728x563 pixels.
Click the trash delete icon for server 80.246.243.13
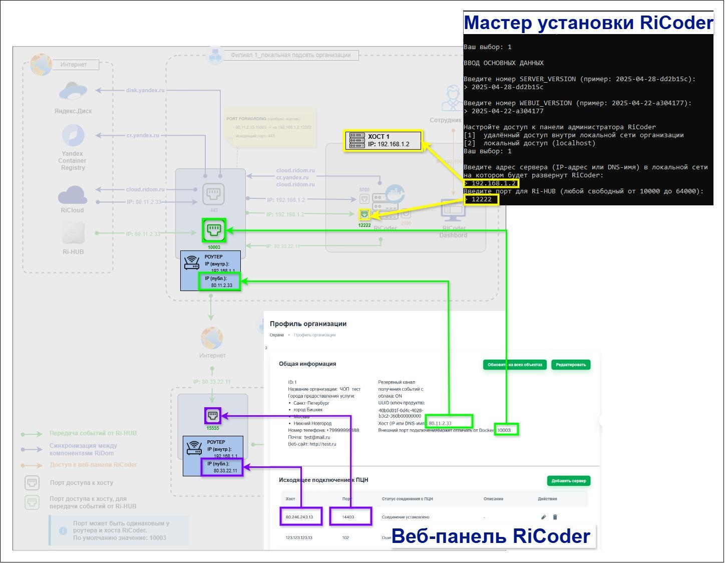click(x=555, y=517)
